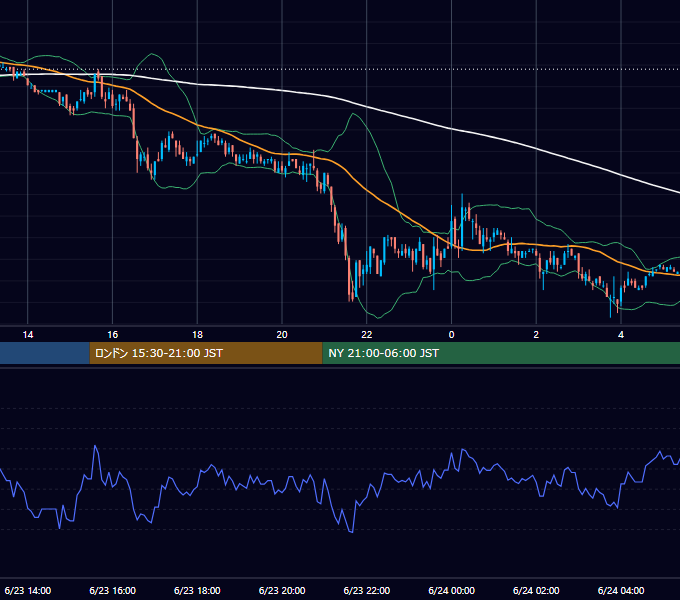Click the 6/24 00:00 date label
Viewport: 680px width, 600px height.
[451, 590]
